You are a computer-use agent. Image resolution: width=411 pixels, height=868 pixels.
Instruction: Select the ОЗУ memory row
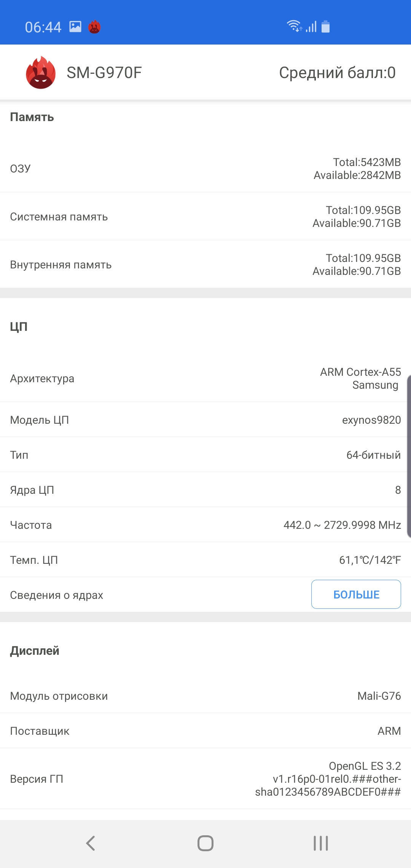pos(205,169)
